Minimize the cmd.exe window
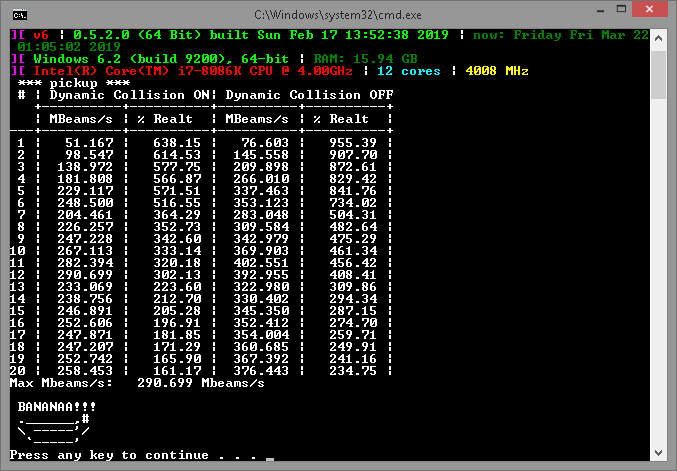Screen dimensions: 677x471 [600, 10]
